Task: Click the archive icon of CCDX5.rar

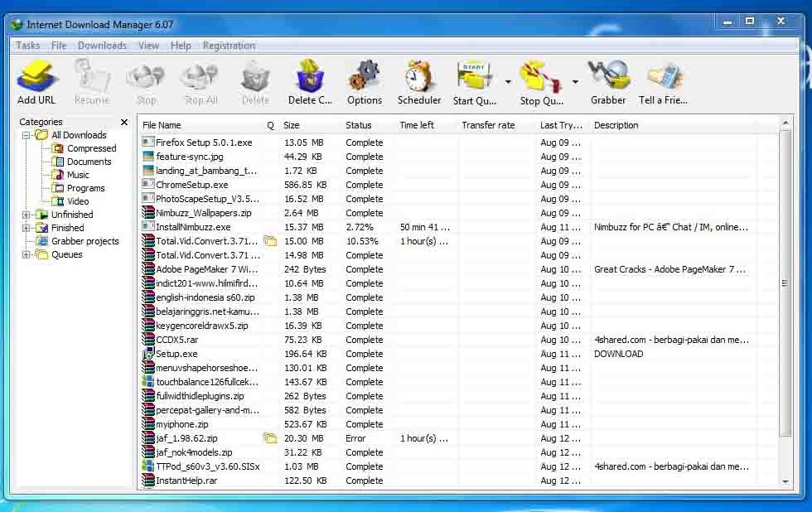Action: tap(148, 340)
